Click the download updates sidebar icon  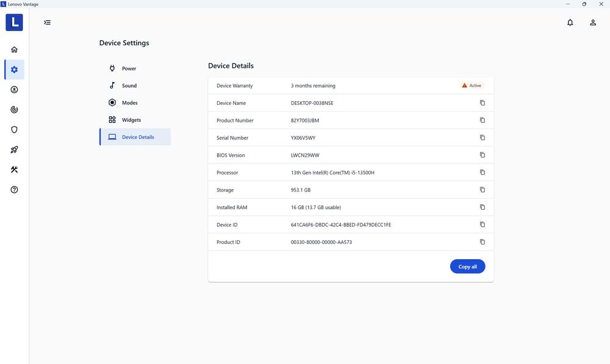click(x=14, y=90)
